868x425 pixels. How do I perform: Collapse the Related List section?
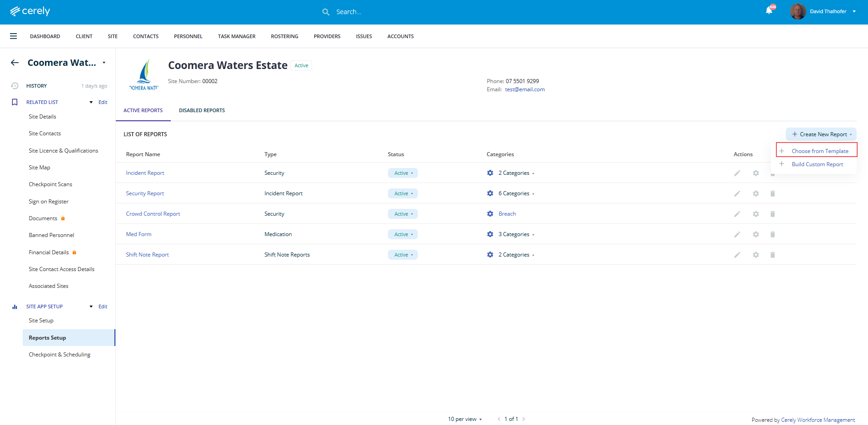pos(91,102)
